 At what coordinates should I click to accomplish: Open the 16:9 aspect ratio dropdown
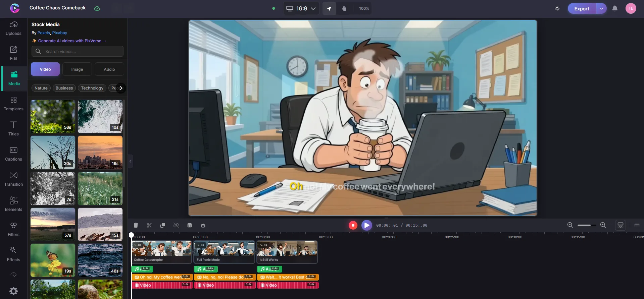pyautogui.click(x=301, y=8)
